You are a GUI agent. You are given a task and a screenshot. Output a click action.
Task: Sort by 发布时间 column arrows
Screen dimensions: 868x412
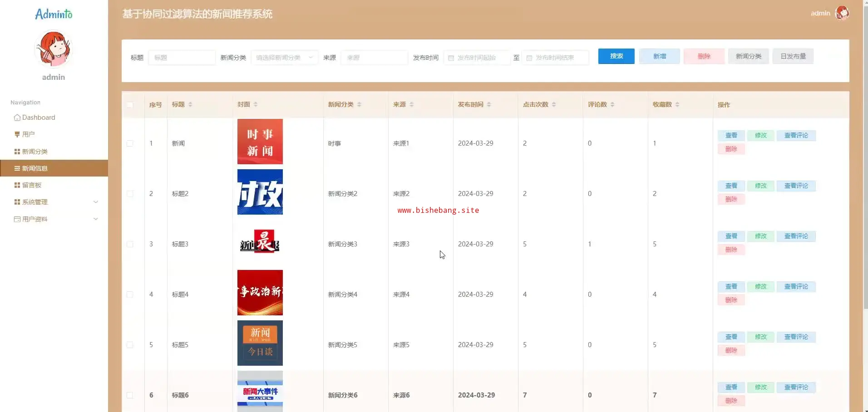pyautogui.click(x=489, y=105)
